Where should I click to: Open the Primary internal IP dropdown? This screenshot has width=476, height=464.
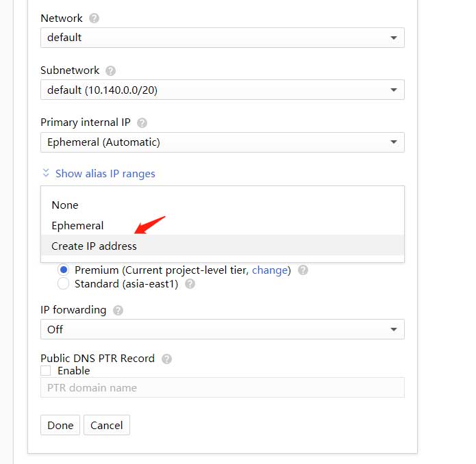(x=222, y=142)
